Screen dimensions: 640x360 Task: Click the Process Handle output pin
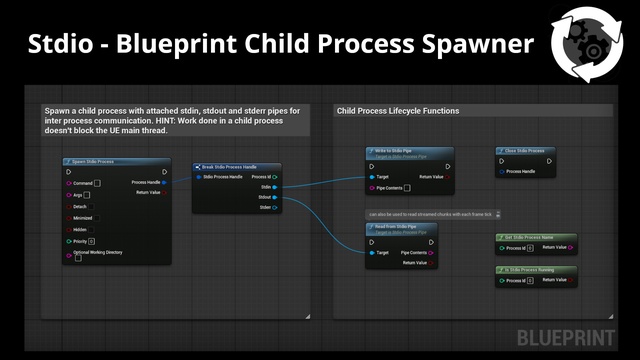pos(164,182)
